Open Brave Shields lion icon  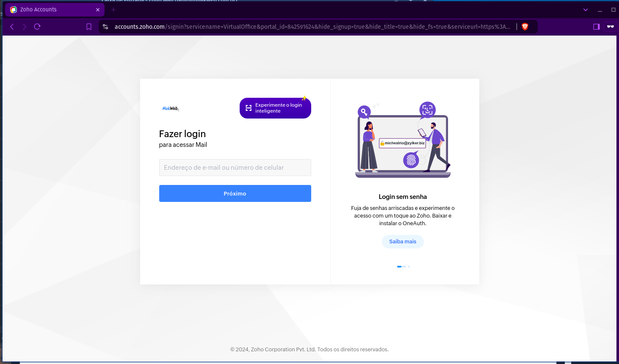[525, 27]
